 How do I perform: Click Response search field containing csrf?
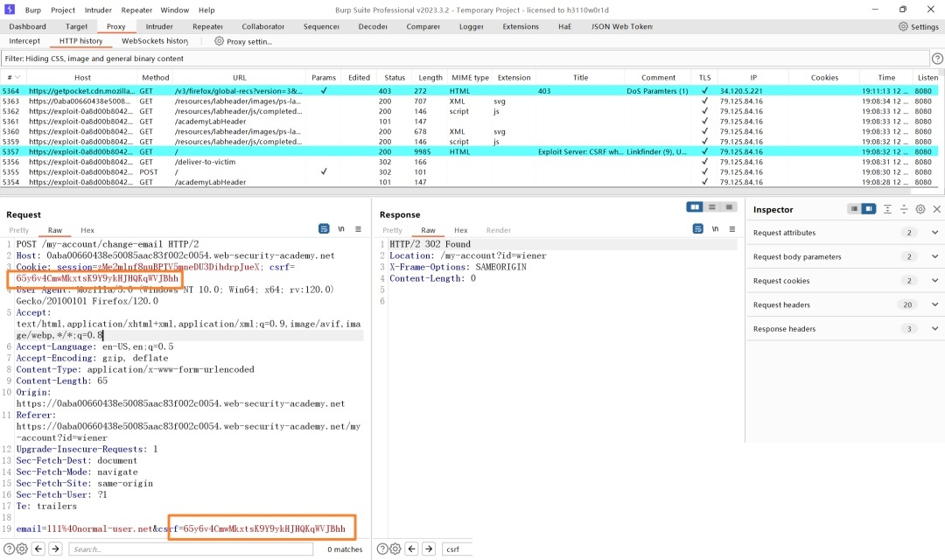pos(458,549)
